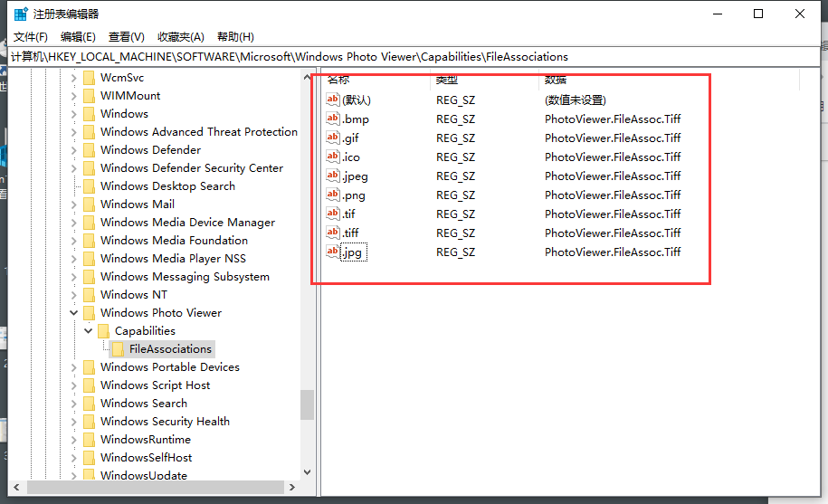Click the string value icon for .jpeg
This screenshot has width=828, height=504.
pyautogui.click(x=333, y=176)
